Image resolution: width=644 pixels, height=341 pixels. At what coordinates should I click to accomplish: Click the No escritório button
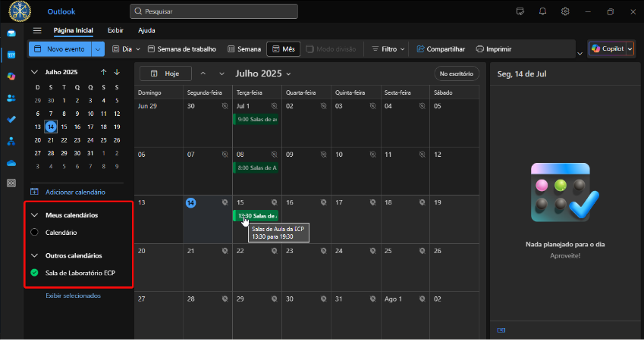(457, 74)
